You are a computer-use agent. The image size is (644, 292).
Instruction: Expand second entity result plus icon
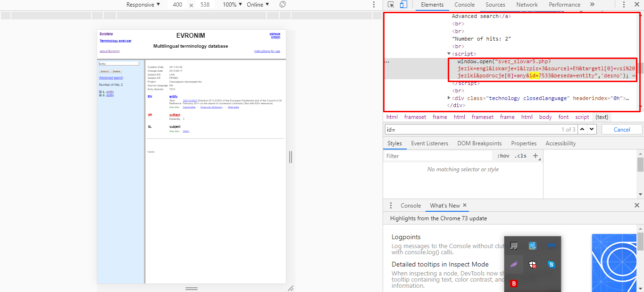tap(100, 95)
